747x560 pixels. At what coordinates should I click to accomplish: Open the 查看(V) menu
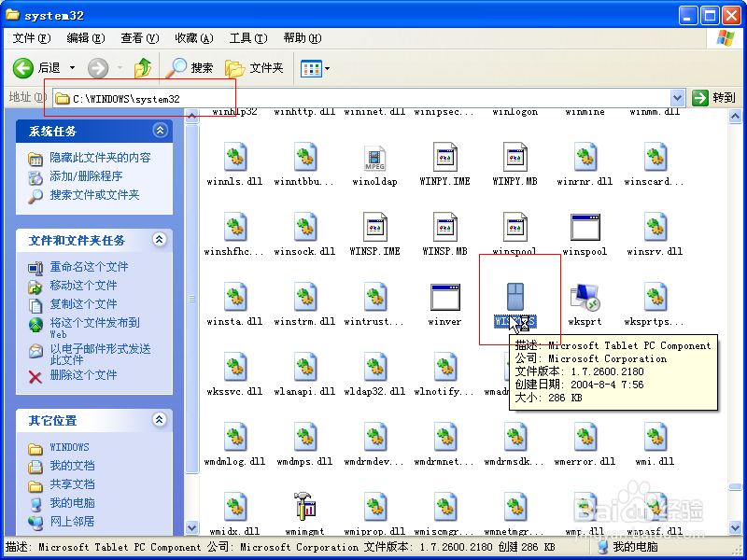pyautogui.click(x=139, y=38)
